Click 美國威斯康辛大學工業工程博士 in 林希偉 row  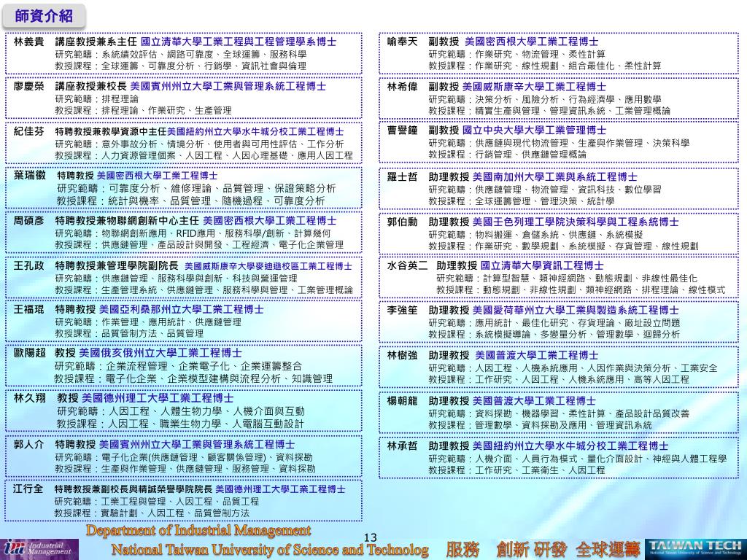(x=534, y=87)
